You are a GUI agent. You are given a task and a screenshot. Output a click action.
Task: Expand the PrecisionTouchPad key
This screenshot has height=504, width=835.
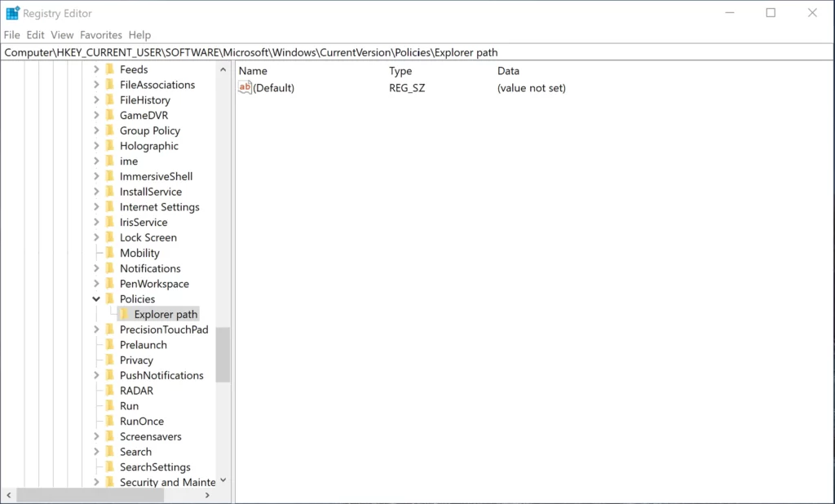coord(96,329)
